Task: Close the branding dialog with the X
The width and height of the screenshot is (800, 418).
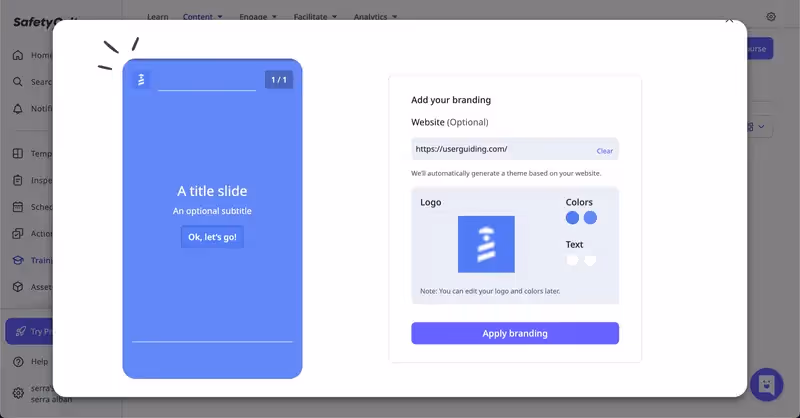Action: click(x=729, y=21)
